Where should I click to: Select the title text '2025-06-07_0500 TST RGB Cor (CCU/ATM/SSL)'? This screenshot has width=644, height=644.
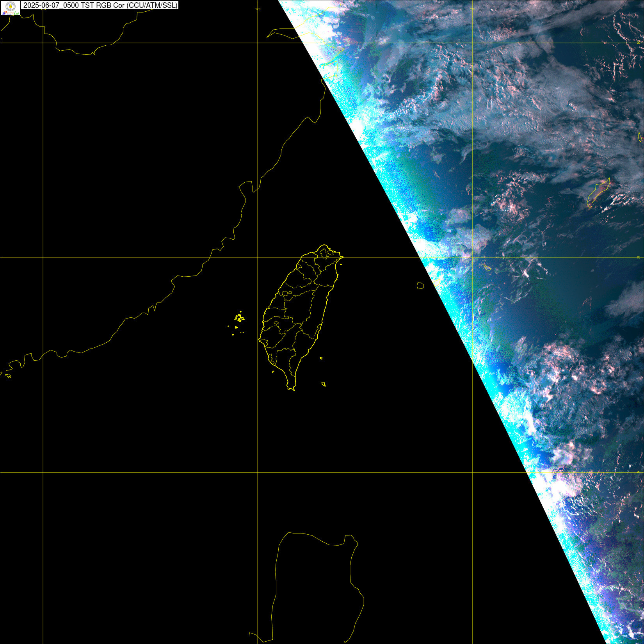(100, 5)
